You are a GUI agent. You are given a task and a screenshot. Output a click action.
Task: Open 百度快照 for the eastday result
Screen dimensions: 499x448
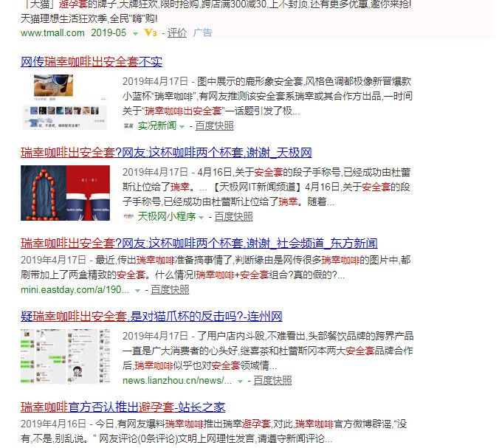(170, 290)
